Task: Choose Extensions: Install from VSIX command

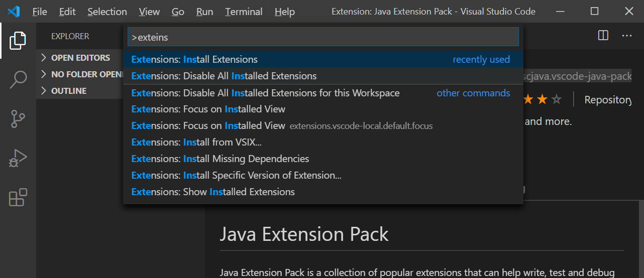Action: 323,142
